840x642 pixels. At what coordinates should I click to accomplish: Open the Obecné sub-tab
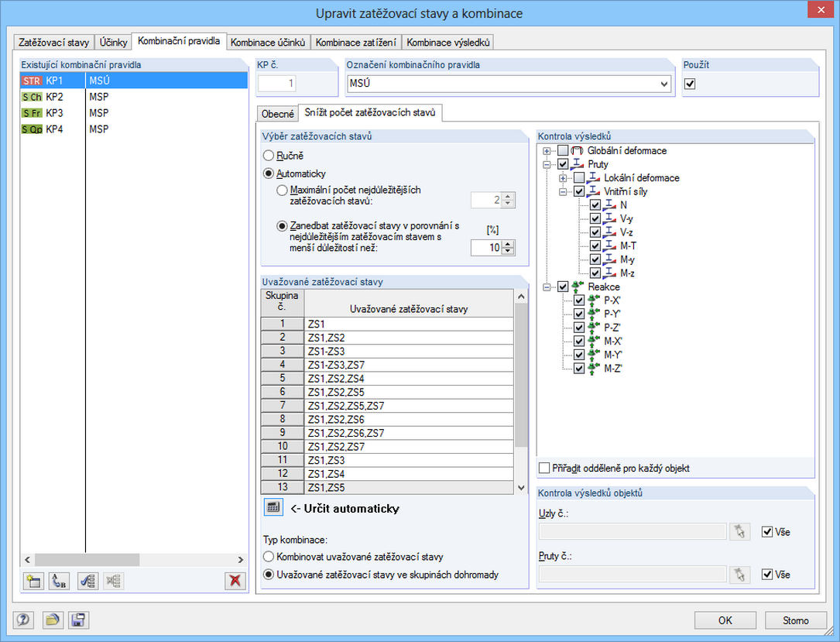pyautogui.click(x=277, y=114)
